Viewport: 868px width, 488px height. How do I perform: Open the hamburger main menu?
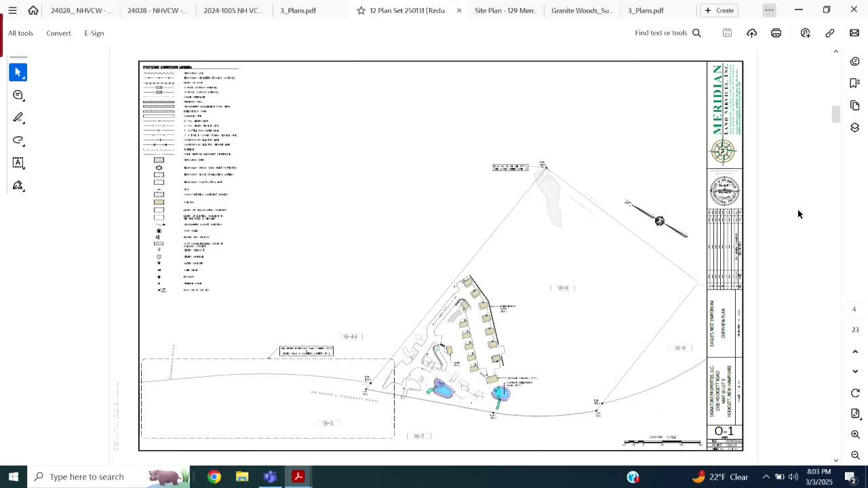pyautogui.click(x=12, y=10)
